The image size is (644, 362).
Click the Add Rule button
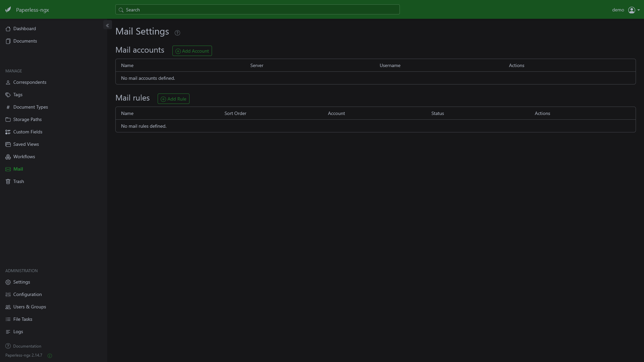(173, 99)
